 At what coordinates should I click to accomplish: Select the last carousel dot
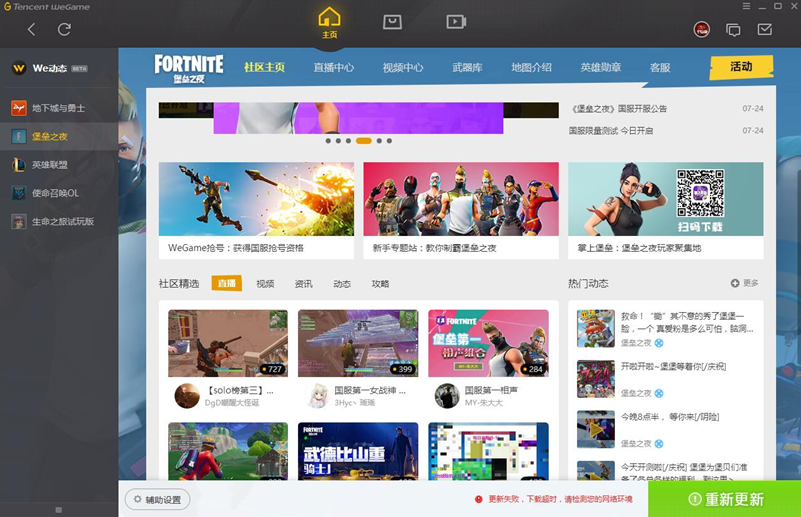tap(389, 140)
